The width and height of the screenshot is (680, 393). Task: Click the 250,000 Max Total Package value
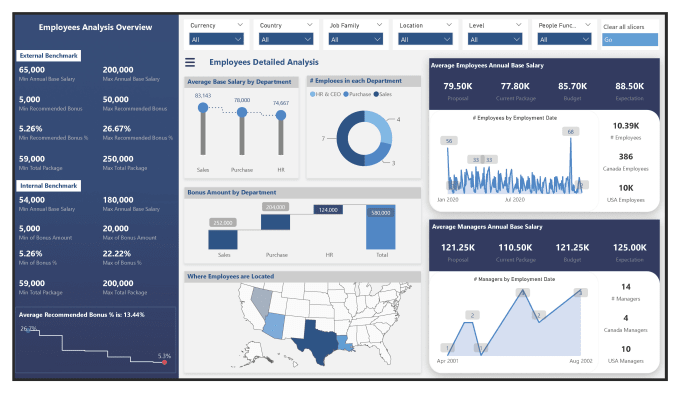click(118, 159)
